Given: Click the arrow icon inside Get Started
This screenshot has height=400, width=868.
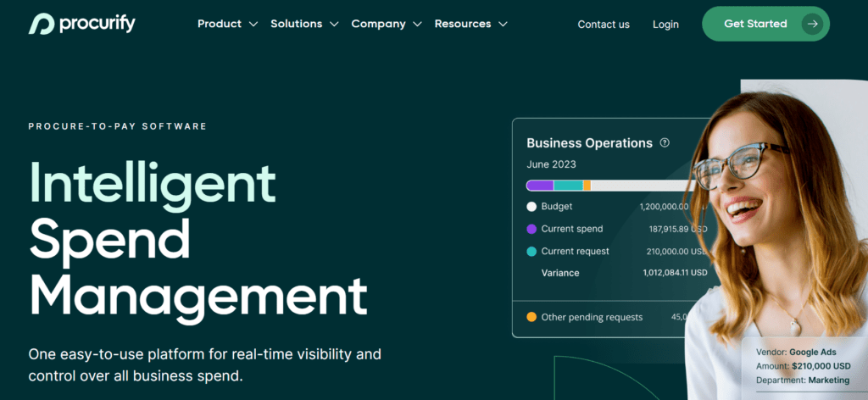Looking at the screenshot, I should point(813,24).
